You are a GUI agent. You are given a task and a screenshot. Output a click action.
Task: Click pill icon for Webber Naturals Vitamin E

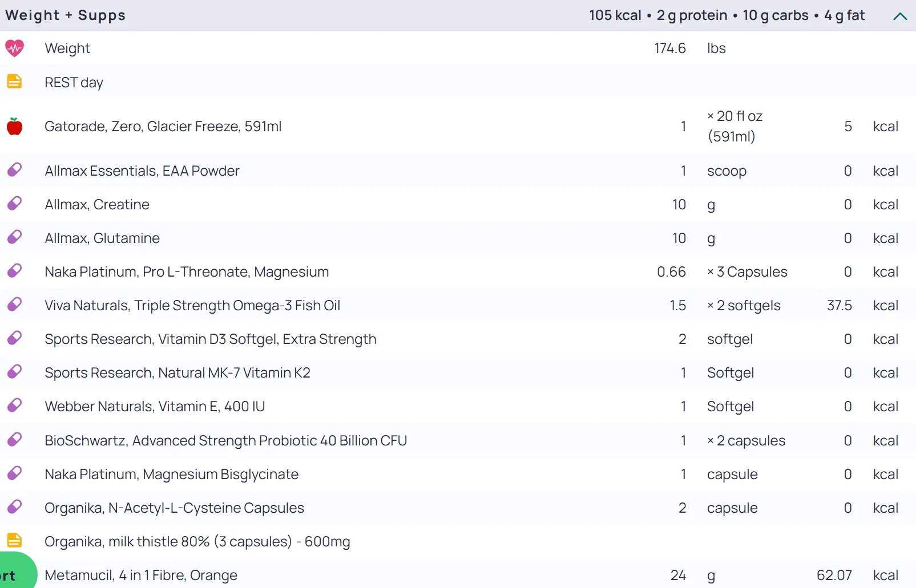[x=14, y=405]
